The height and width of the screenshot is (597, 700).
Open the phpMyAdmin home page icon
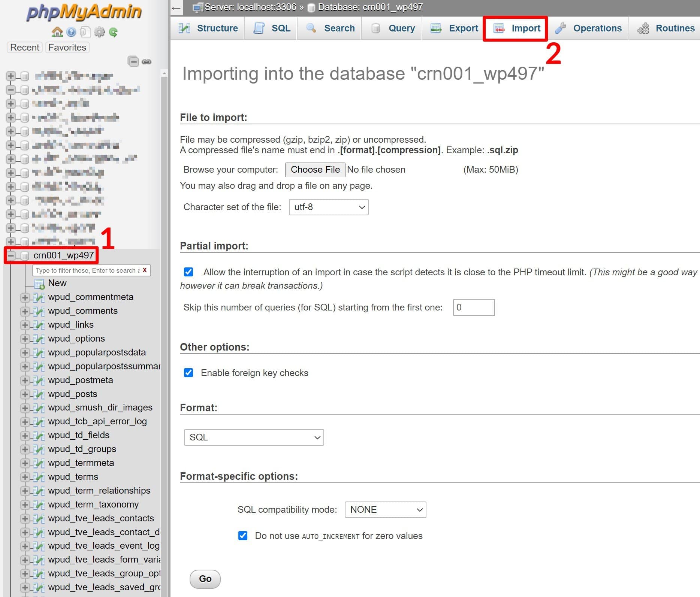coord(57,32)
